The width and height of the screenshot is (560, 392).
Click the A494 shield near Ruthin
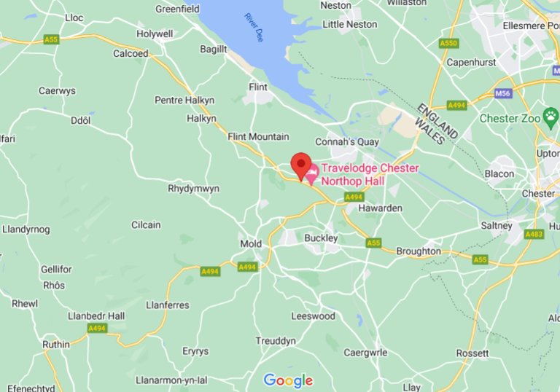pos(97,328)
